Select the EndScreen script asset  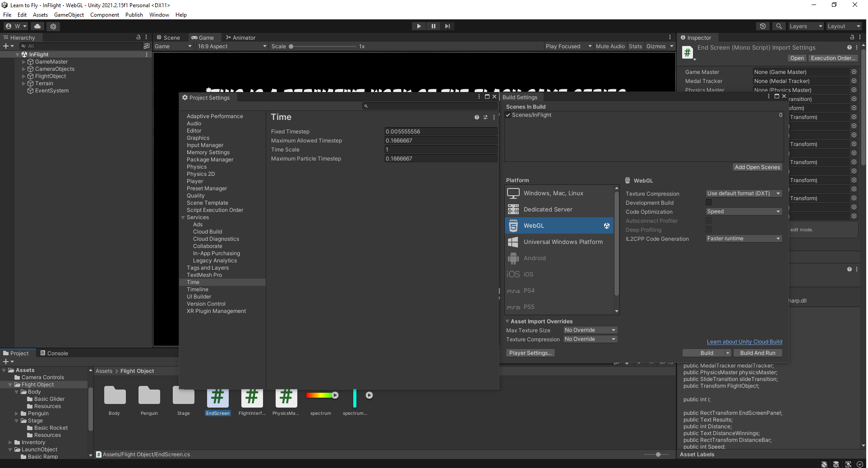click(x=218, y=401)
